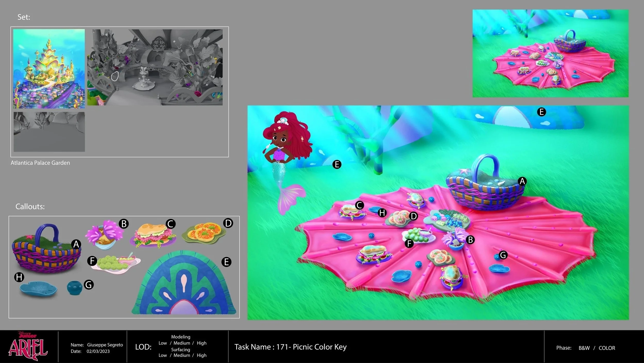This screenshot has height=363, width=644.
Task: Click the D label on the pink blanket
Action: [413, 216]
